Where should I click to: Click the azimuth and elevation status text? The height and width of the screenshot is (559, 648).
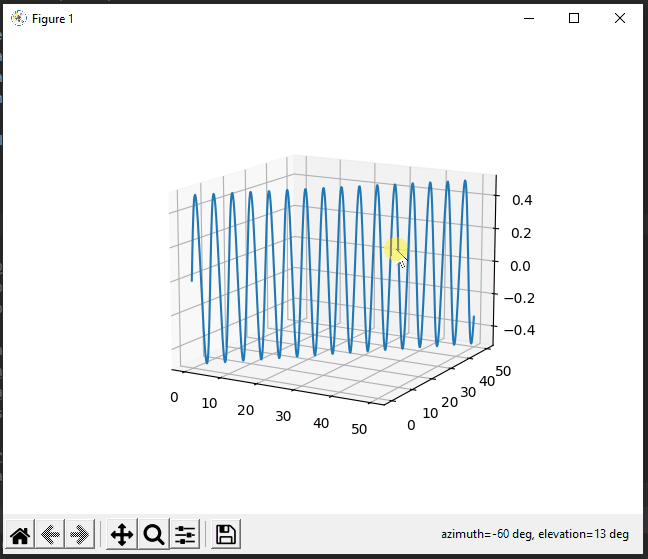click(x=535, y=534)
